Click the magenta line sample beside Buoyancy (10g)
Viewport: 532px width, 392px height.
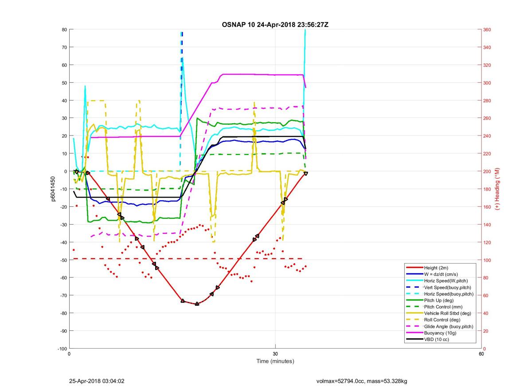414,333
